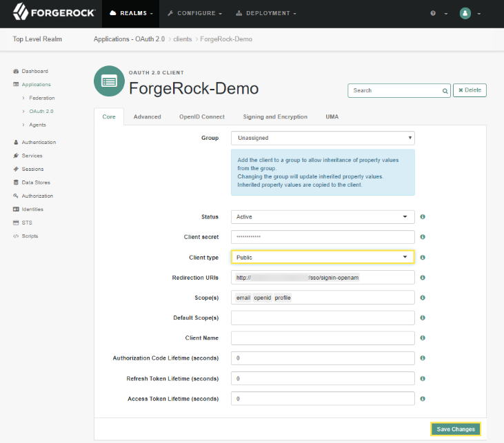Image resolution: width=504 pixels, height=443 pixels.
Task: Click the OAuth 2.0 client round icon
Action: [109, 81]
